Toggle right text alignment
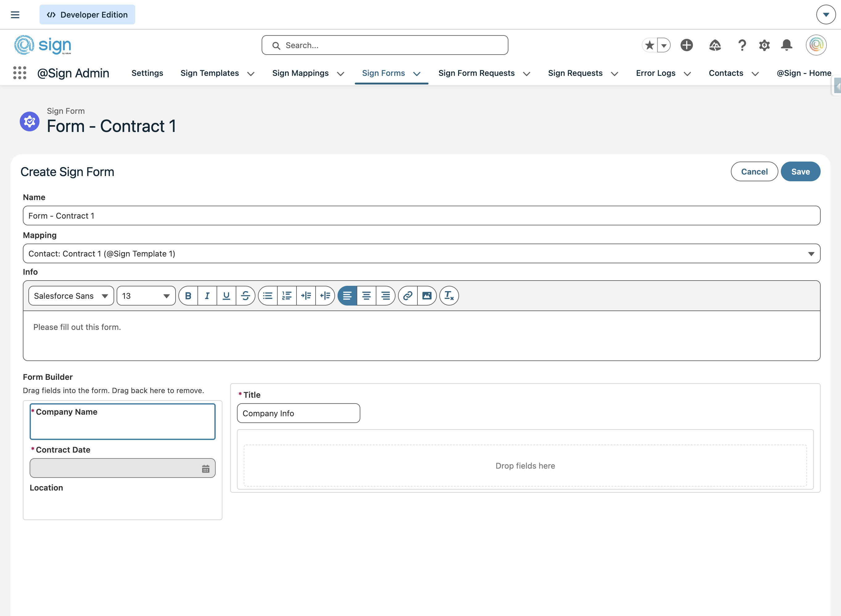This screenshot has height=616, width=841. (x=385, y=296)
